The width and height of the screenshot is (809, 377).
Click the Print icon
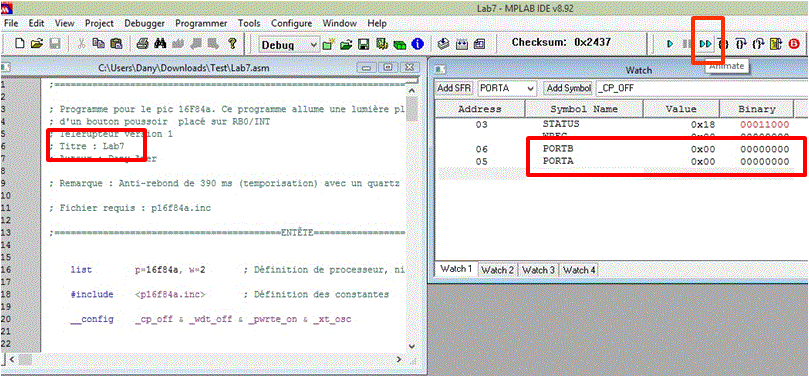coord(143,44)
